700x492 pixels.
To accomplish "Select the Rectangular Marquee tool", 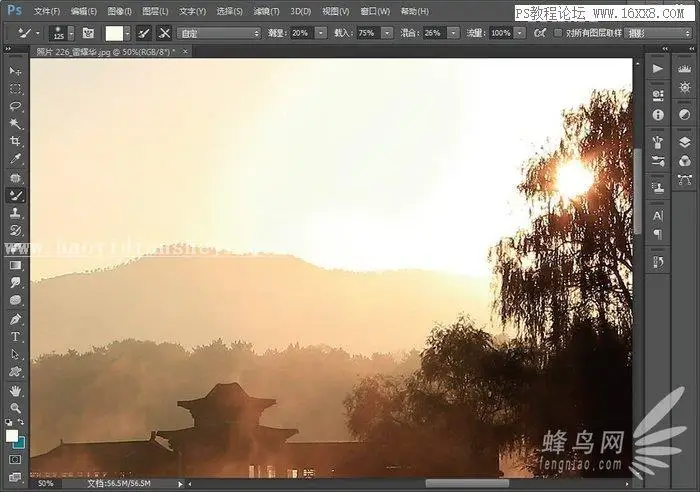I will coord(15,88).
